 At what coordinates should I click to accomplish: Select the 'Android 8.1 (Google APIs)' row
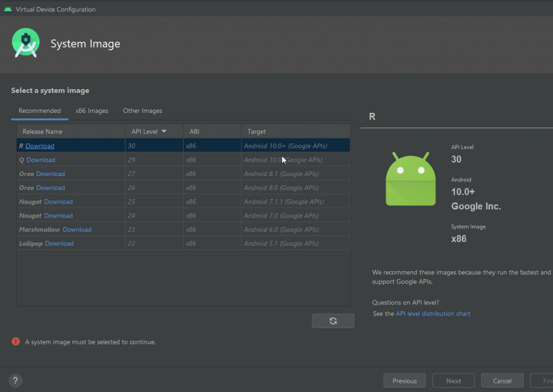[x=184, y=174]
